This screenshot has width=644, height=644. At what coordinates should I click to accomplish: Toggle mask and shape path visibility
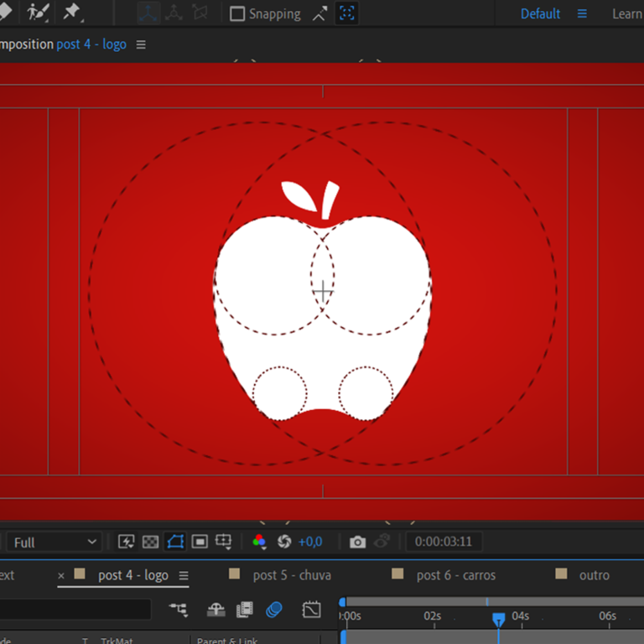tap(174, 542)
